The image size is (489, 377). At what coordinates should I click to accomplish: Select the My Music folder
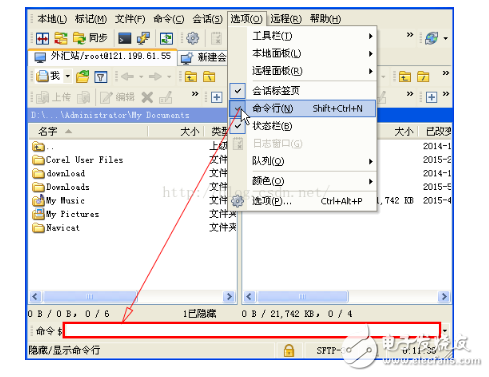coord(58,201)
